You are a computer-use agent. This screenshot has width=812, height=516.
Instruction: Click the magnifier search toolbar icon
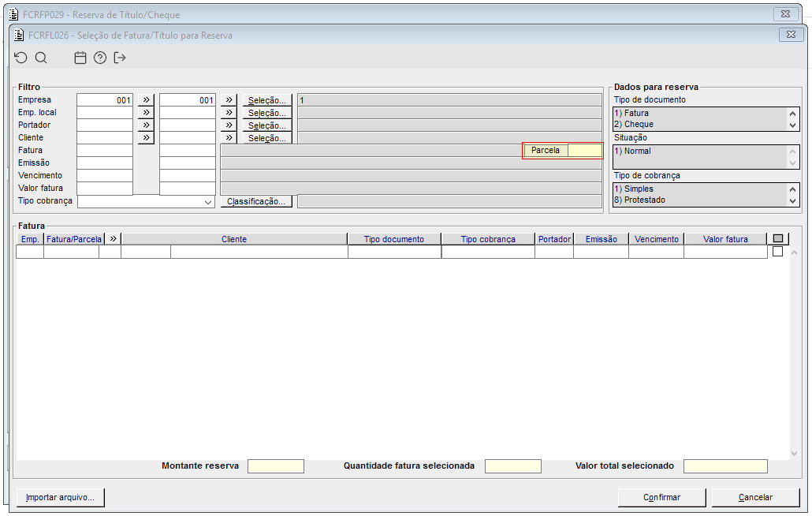41,58
